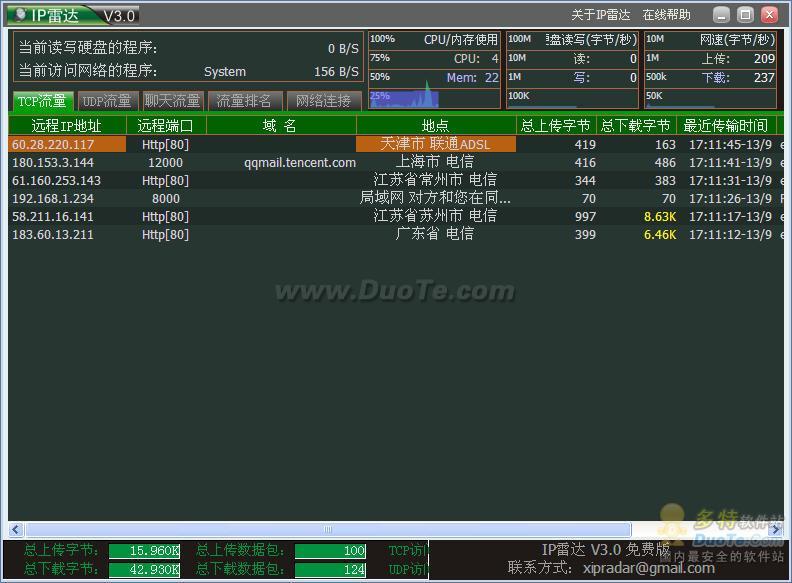
Task: Switch to the UDP流量 tab
Action: click(x=107, y=101)
